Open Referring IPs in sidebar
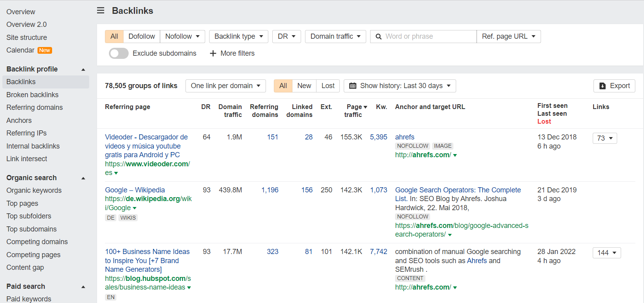The width and height of the screenshot is (644, 303). pyautogui.click(x=26, y=133)
